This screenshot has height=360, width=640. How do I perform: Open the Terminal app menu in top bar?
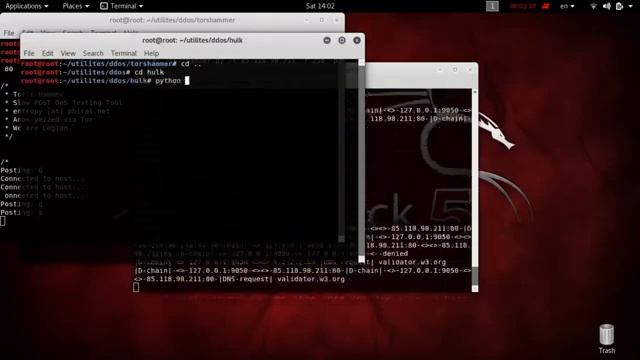click(122, 6)
